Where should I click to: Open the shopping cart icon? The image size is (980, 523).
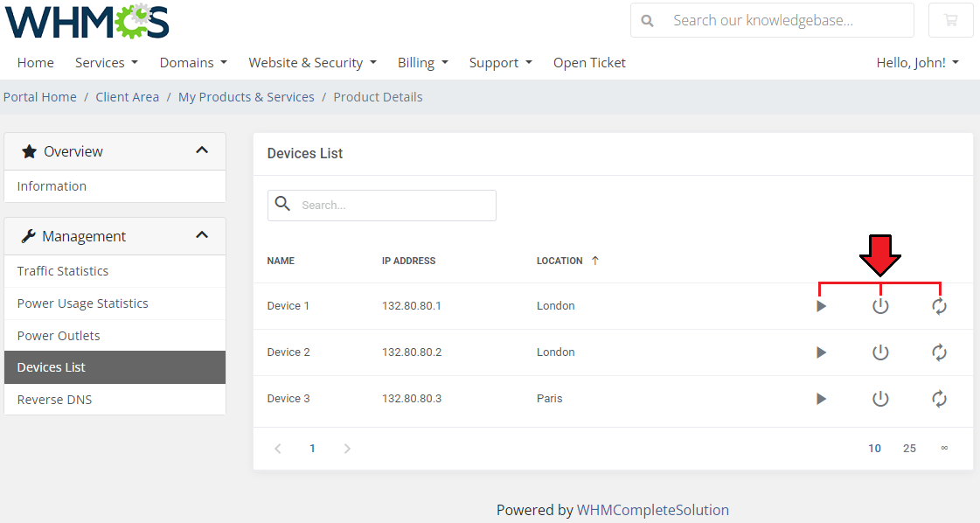point(950,20)
